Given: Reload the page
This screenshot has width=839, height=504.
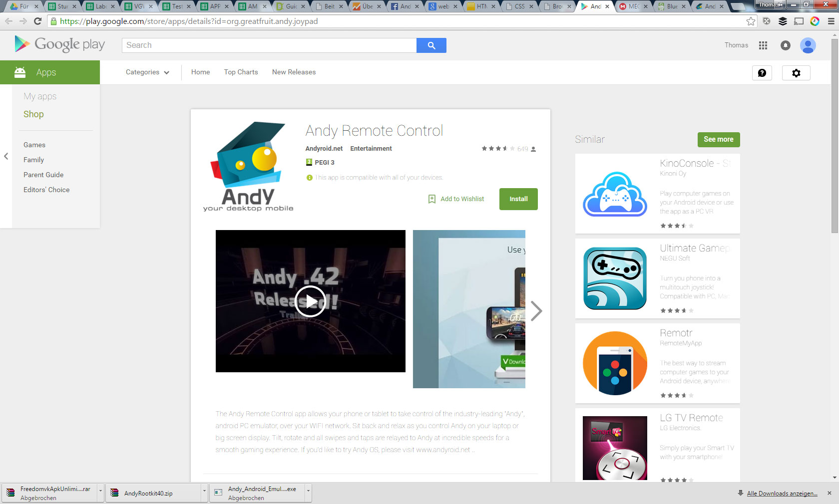Looking at the screenshot, I should click(x=37, y=21).
